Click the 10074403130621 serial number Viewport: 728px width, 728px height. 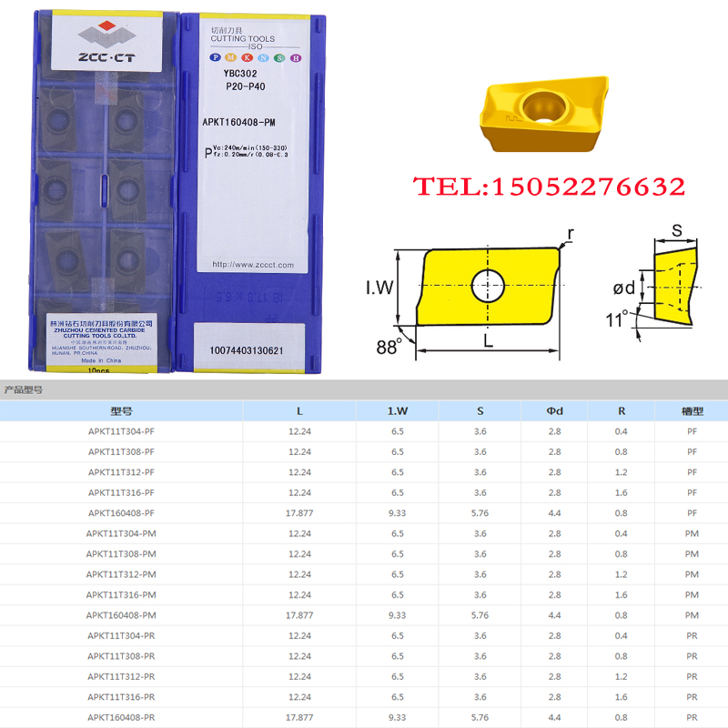(247, 350)
